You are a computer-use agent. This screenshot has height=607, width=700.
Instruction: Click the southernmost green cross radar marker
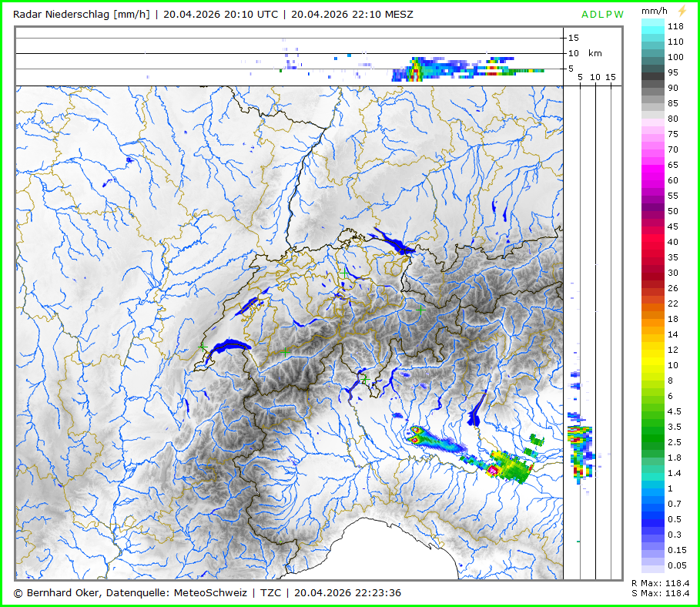365,379
